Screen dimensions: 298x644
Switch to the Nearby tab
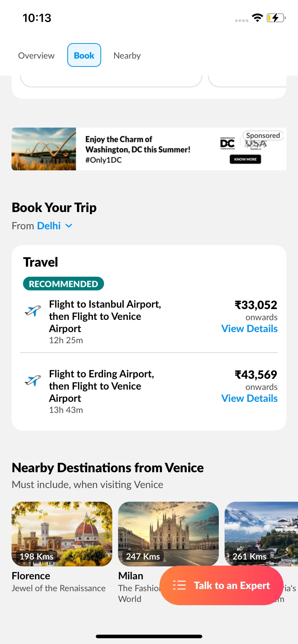(x=127, y=55)
